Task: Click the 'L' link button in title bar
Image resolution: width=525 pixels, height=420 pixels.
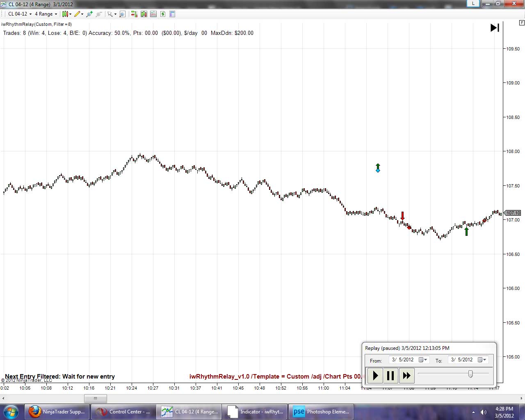Action: click(473, 4)
